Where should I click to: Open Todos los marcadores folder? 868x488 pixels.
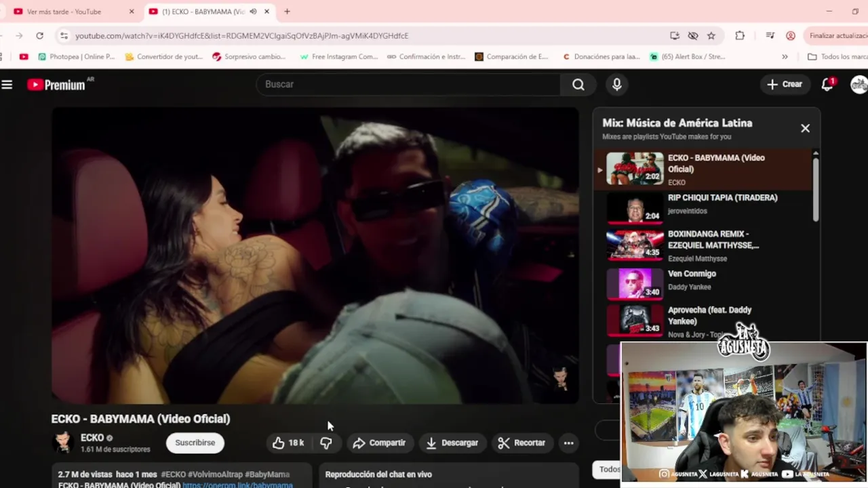click(x=837, y=57)
